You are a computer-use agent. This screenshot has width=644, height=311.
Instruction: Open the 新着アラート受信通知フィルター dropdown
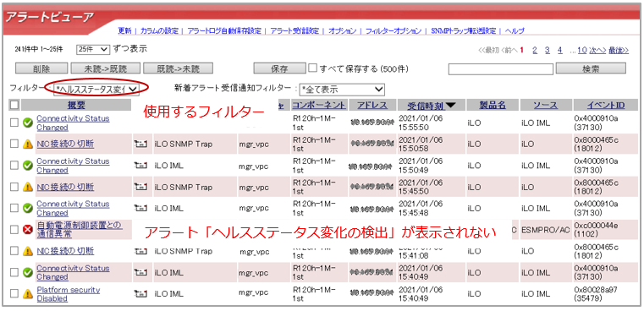pos(342,89)
